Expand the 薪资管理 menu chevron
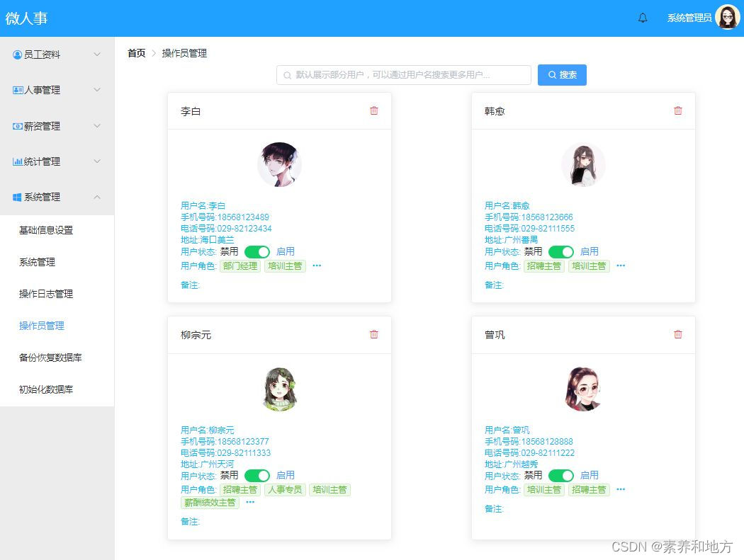This screenshot has height=560, width=744. click(x=97, y=126)
